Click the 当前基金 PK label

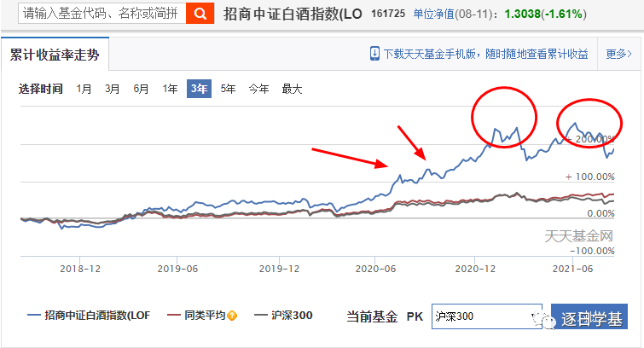(x=385, y=316)
